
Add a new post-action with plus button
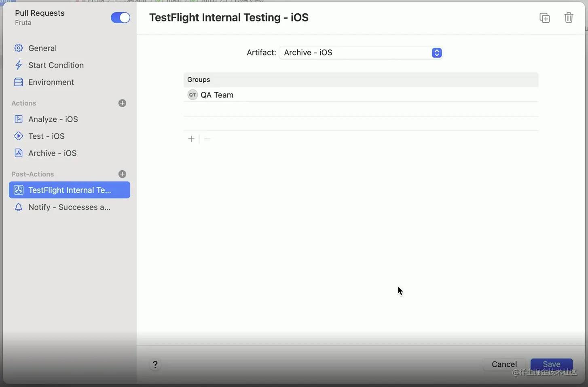click(122, 174)
